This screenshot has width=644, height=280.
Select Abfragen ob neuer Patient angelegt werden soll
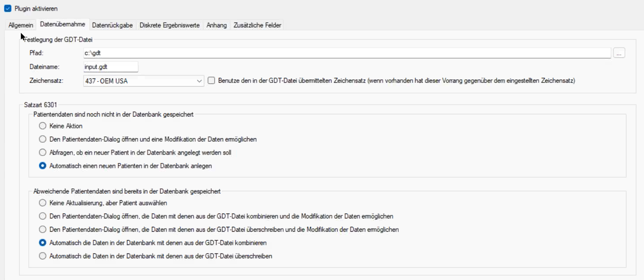[42, 153]
